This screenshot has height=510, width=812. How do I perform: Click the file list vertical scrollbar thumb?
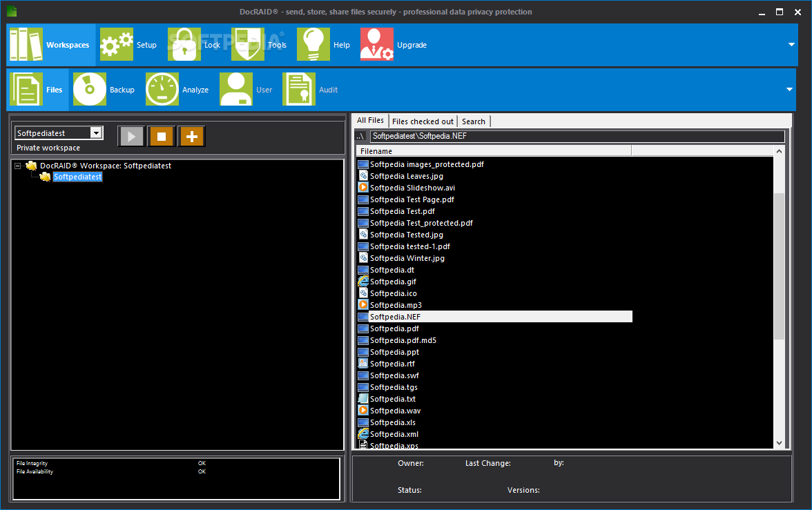click(779, 266)
